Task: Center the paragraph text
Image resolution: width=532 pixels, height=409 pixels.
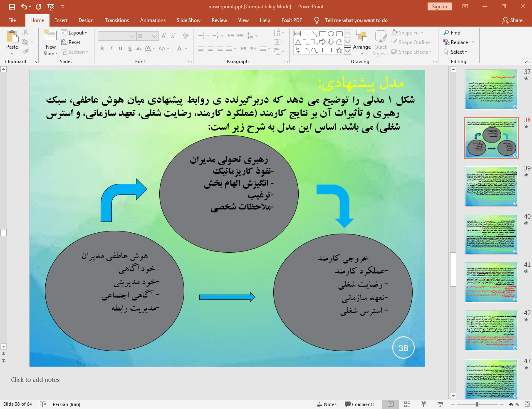Action: (x=210, y=49)
